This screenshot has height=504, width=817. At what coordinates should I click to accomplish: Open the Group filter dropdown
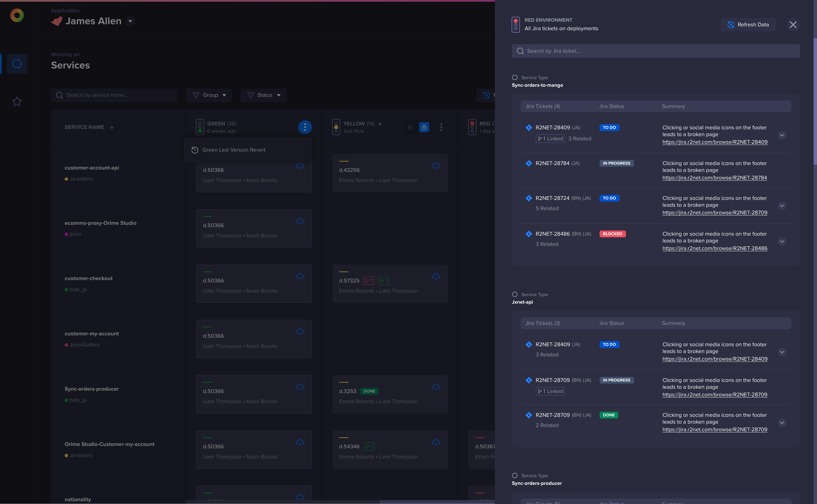coord(209,95)
